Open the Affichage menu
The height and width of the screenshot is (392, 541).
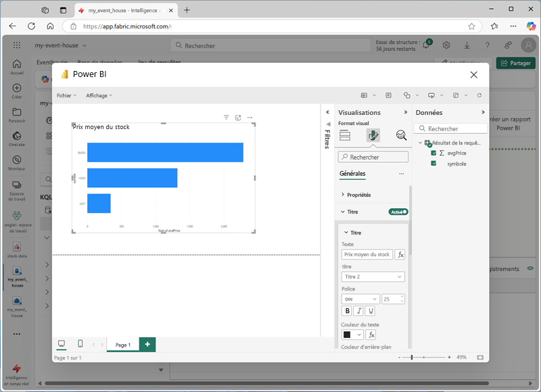[x=99, y=95]
